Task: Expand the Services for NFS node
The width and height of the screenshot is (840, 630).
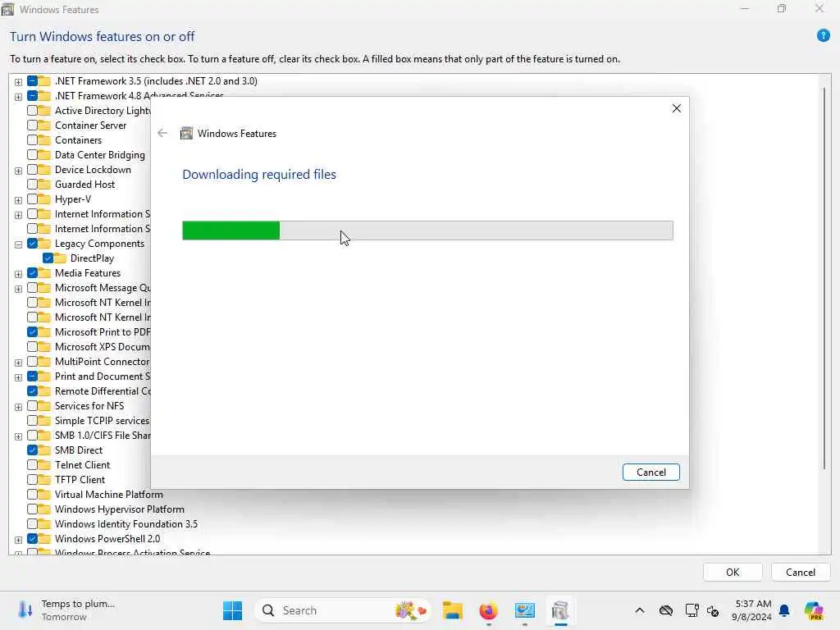Action: (x=18, y=407)
